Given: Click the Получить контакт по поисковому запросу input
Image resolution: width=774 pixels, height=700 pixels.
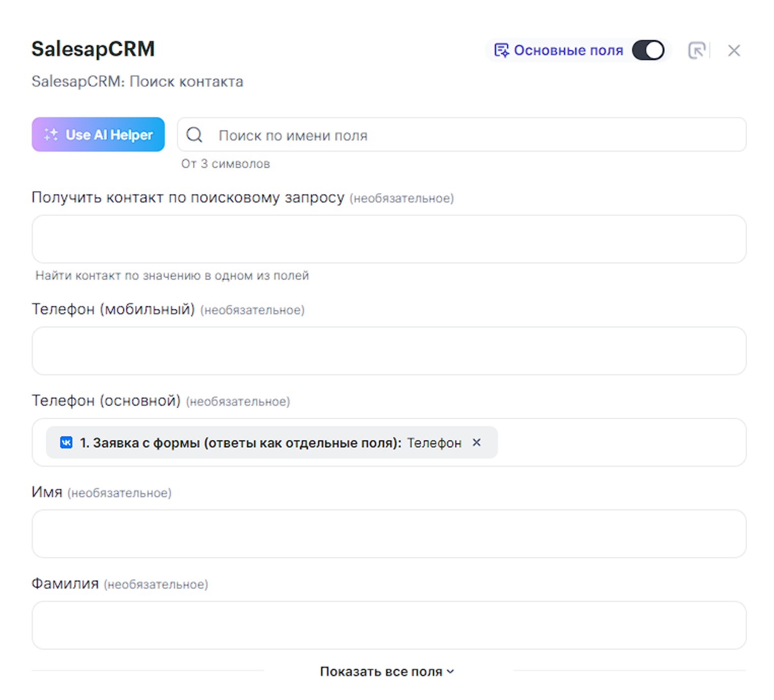Looking at the screenshot, I should click(x=389, y=239).
